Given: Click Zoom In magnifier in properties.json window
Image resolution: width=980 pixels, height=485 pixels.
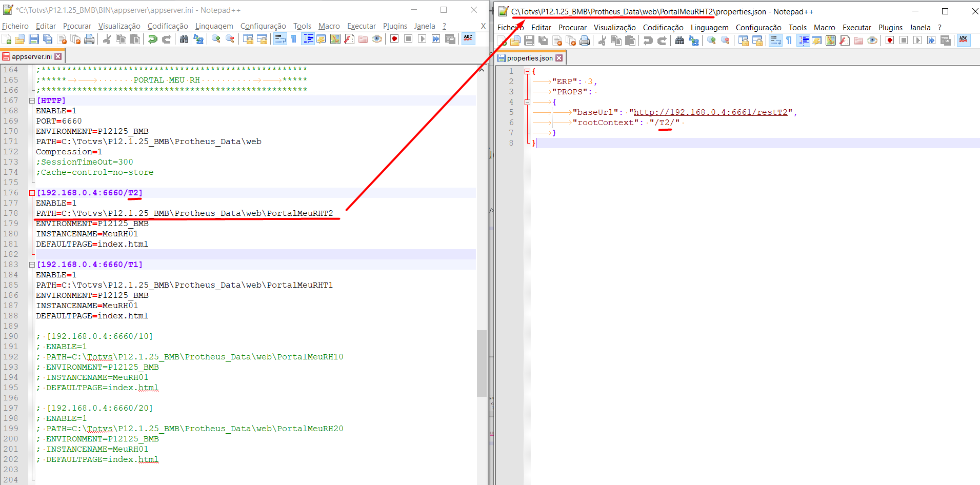Looking at the screenshot, I should click(711, 41).
